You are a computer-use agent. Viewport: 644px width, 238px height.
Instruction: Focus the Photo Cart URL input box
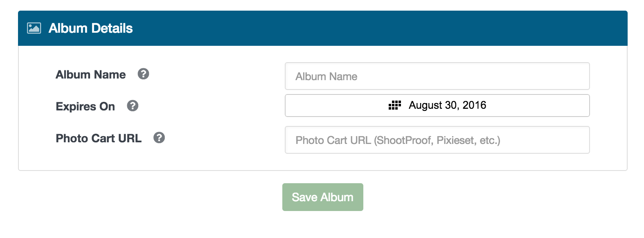click(x=437, y=140)
